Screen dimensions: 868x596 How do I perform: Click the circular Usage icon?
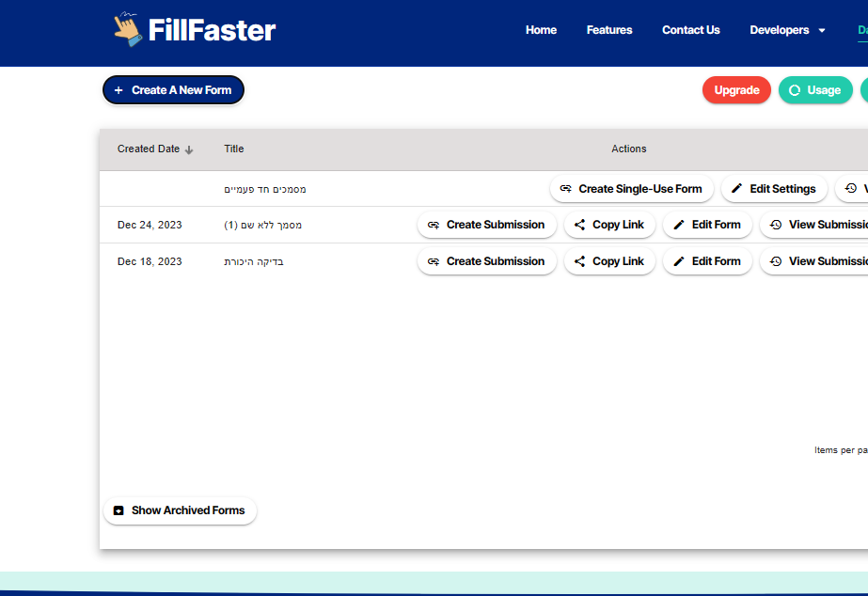point(795,90)
